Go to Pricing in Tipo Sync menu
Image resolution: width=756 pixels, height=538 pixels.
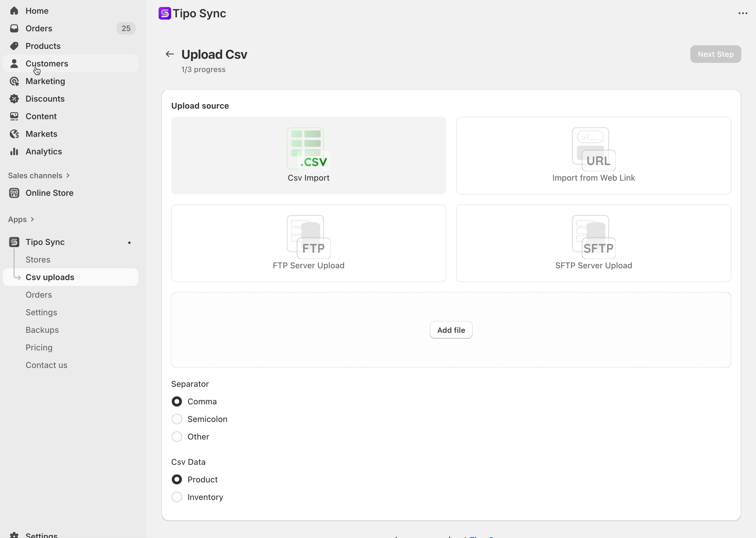(39, 348)
